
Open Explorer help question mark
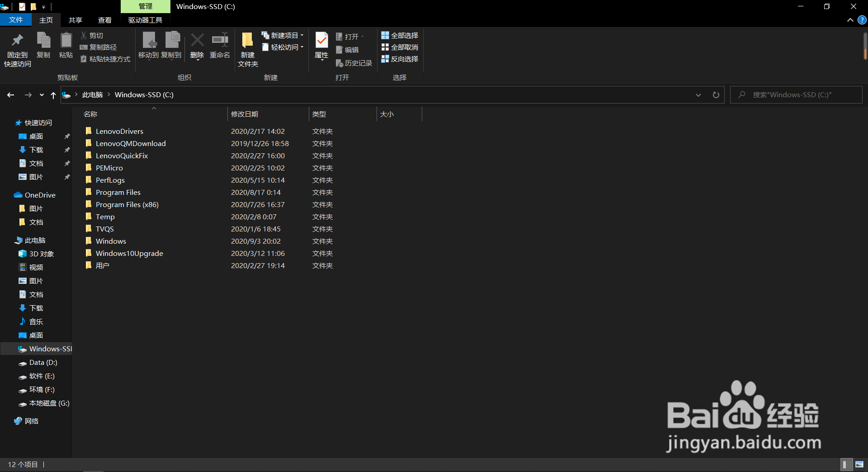(862, 20)
